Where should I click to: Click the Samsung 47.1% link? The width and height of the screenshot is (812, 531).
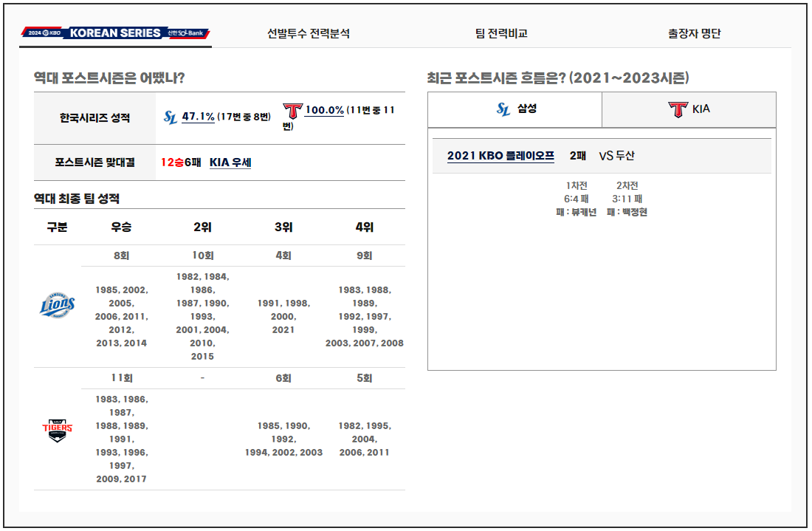(x=198, y=117)
